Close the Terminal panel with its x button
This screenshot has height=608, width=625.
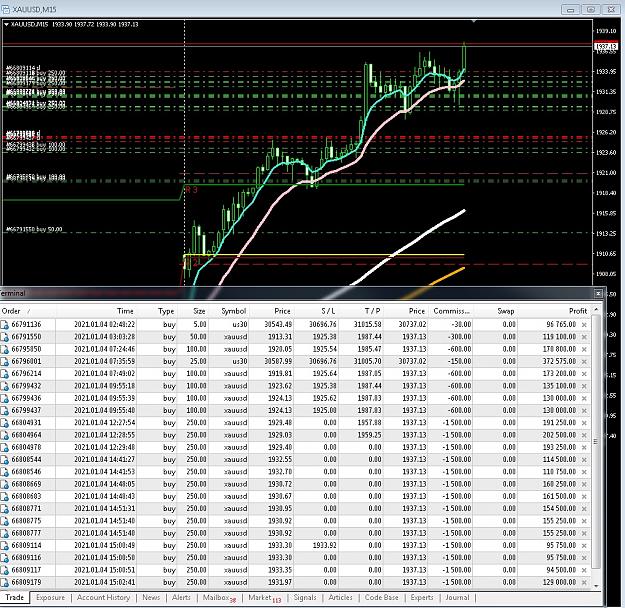tap(598, 293)
